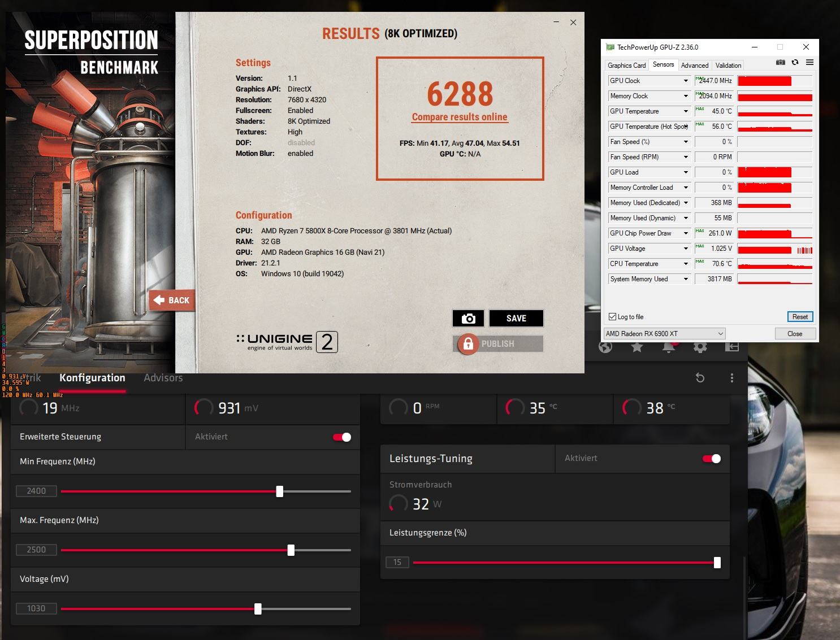Click Compare results online link
Screen dimensions: 840x640
pyautogui.click(x=460, y=117)
